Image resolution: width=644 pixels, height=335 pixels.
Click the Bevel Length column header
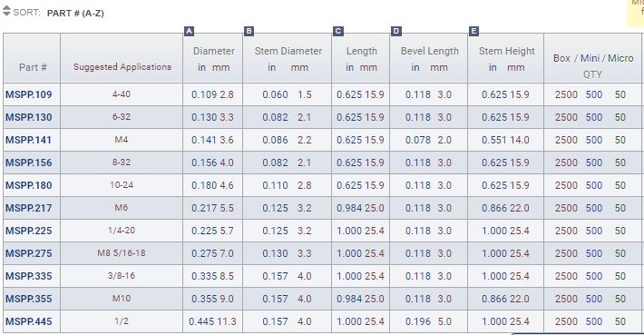pos(430,51)
